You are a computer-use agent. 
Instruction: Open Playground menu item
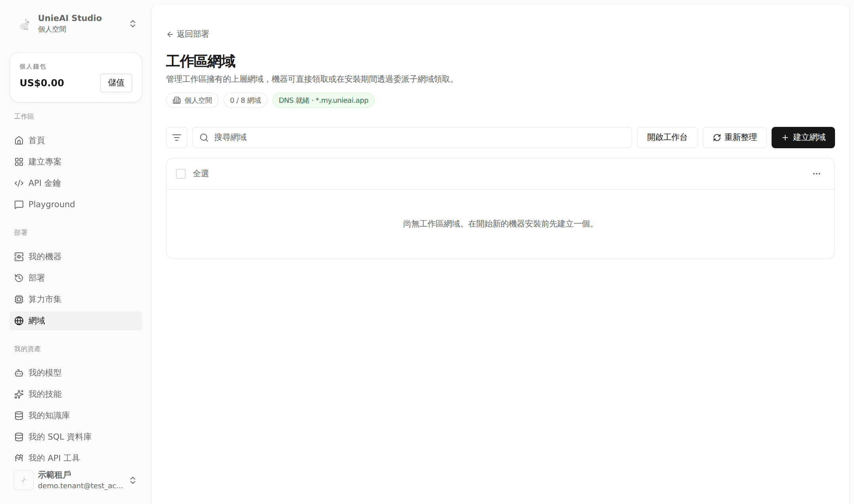point(76,204)
